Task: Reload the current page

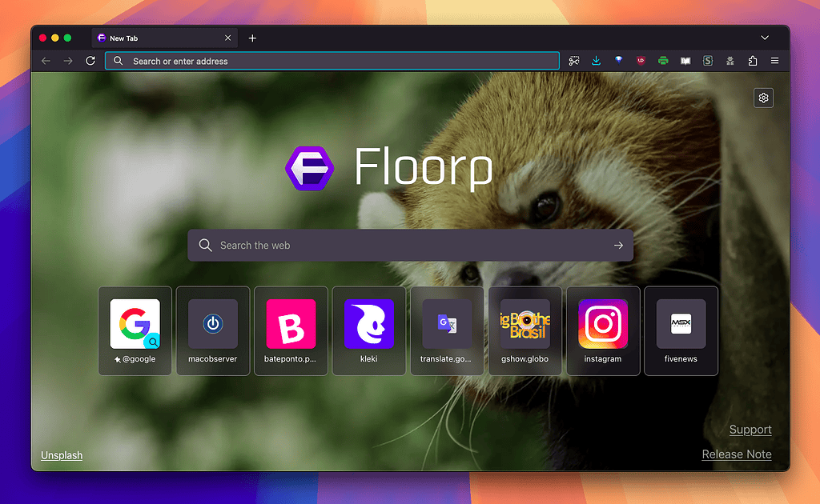Action: (x=90, y=61)
